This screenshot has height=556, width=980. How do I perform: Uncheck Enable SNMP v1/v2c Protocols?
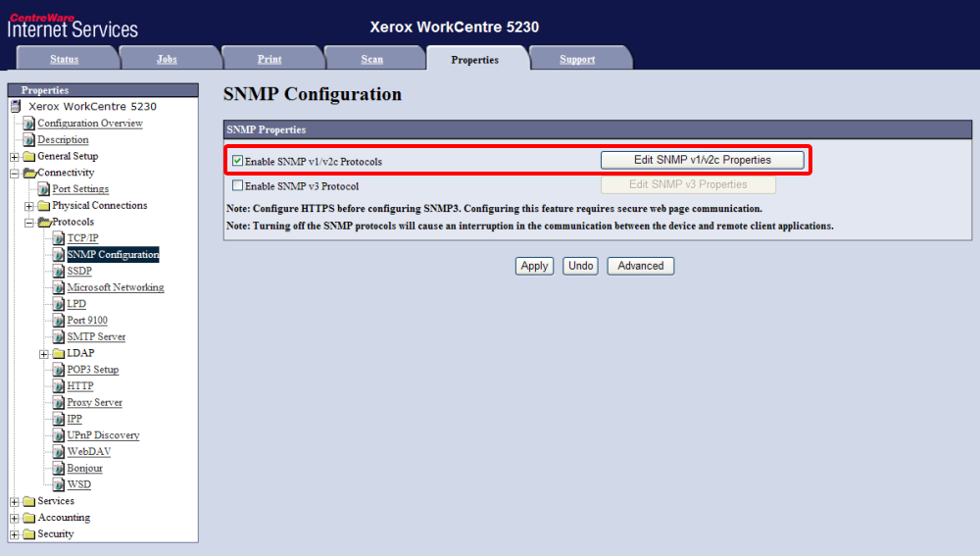237,160
